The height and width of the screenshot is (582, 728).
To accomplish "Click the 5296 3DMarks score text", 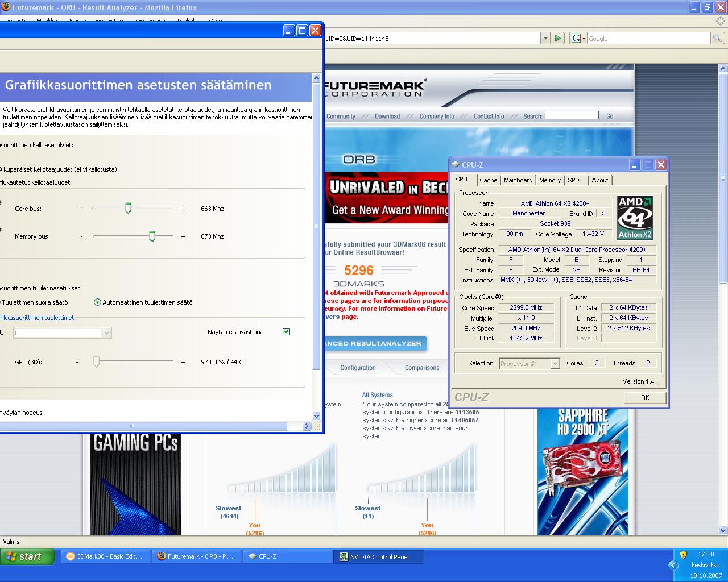I will coord(359,271).
